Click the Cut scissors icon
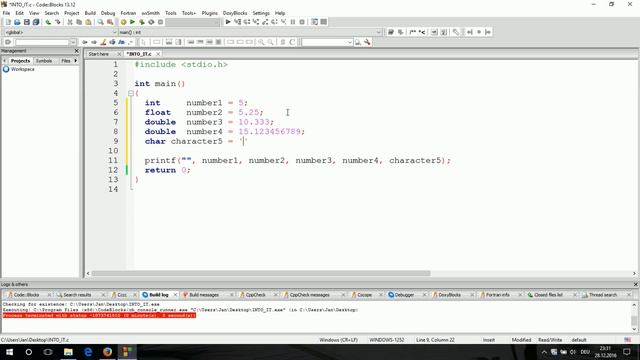This screenshot has width=640, height=360. (70, 22)
